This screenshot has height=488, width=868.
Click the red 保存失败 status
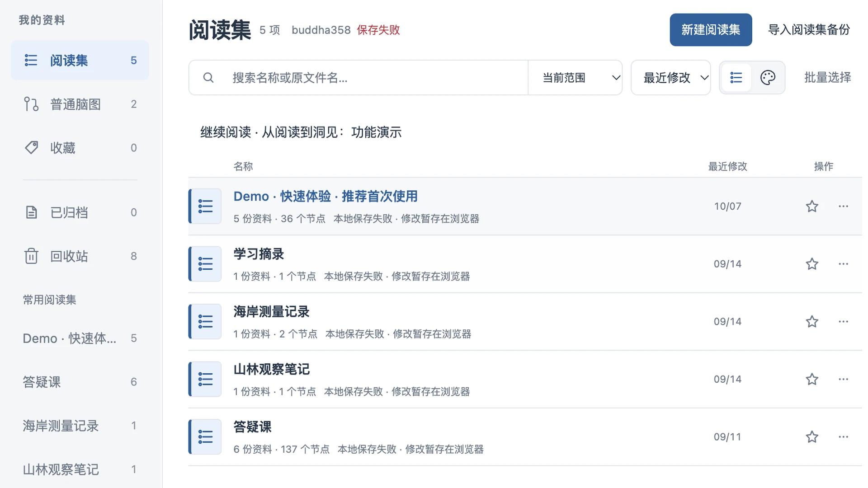pyautogui.click(x=378, y=30)
